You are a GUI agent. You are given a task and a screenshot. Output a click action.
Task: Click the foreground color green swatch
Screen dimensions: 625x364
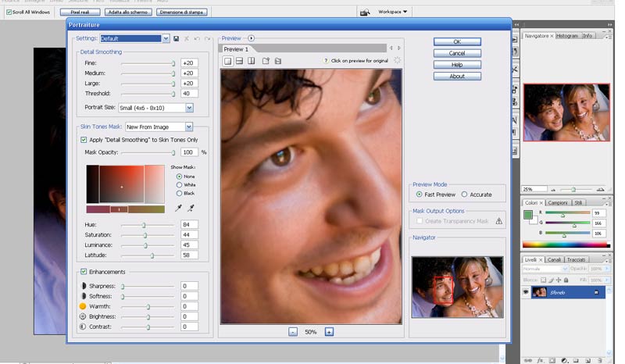tap(528, 216)
